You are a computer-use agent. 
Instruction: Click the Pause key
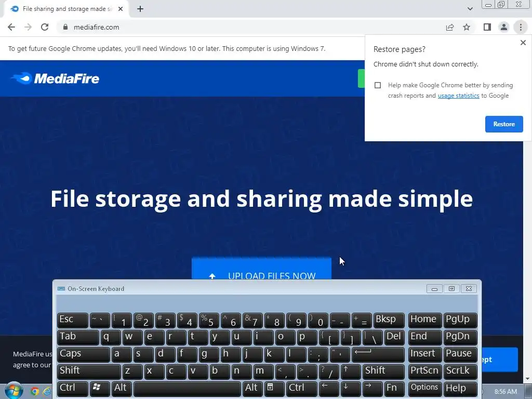coord(460,354)
